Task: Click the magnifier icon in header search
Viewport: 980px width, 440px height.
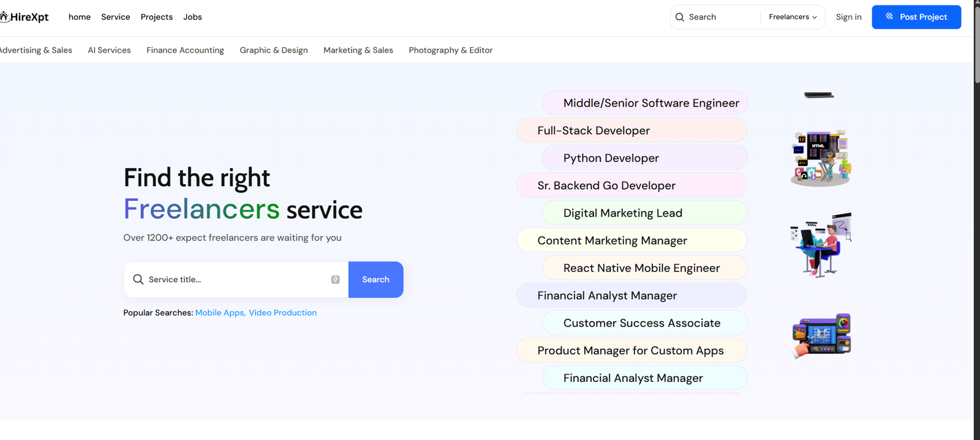Action: click(679, 17)
